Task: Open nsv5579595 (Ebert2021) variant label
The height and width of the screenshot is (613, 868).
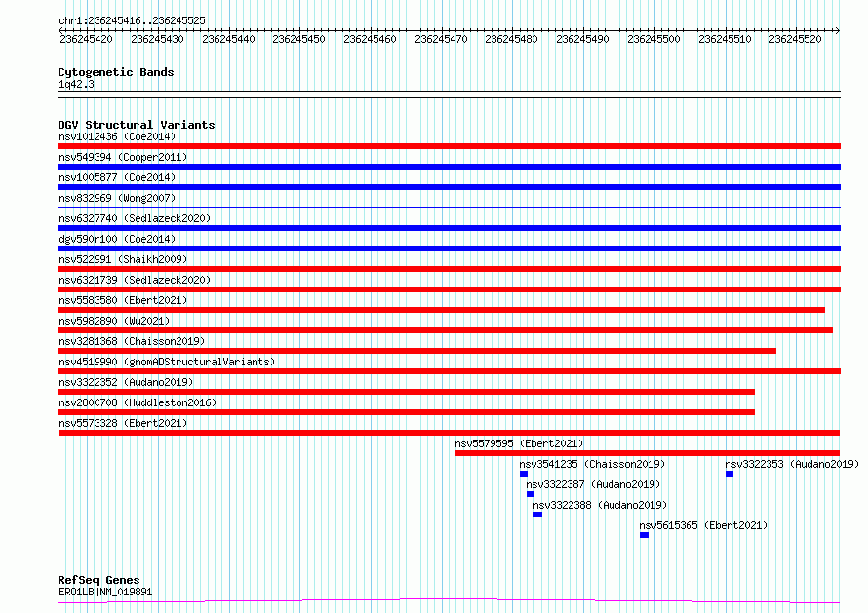Action: tap(519, 443)
